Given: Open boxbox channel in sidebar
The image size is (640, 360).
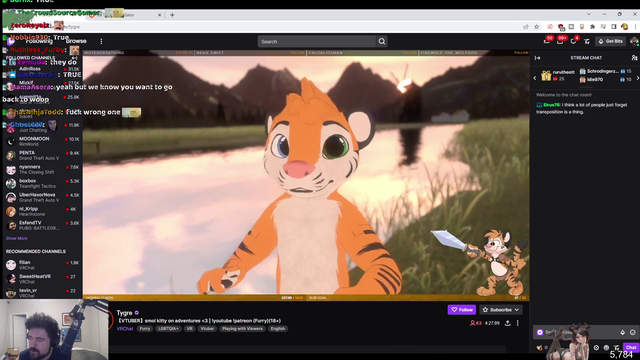Looking at the screenshot, I should tap(42, 183).
